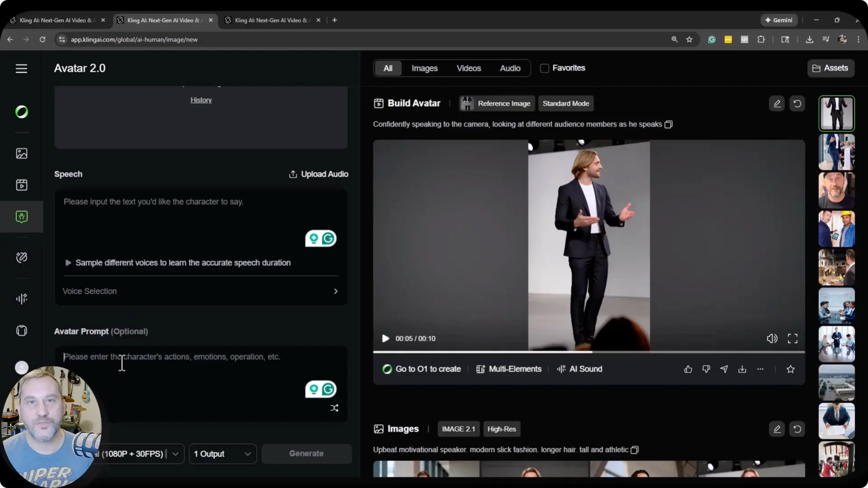Favorite the video with star icon
This screenshot has width=868, height=488.
point(790,369)
